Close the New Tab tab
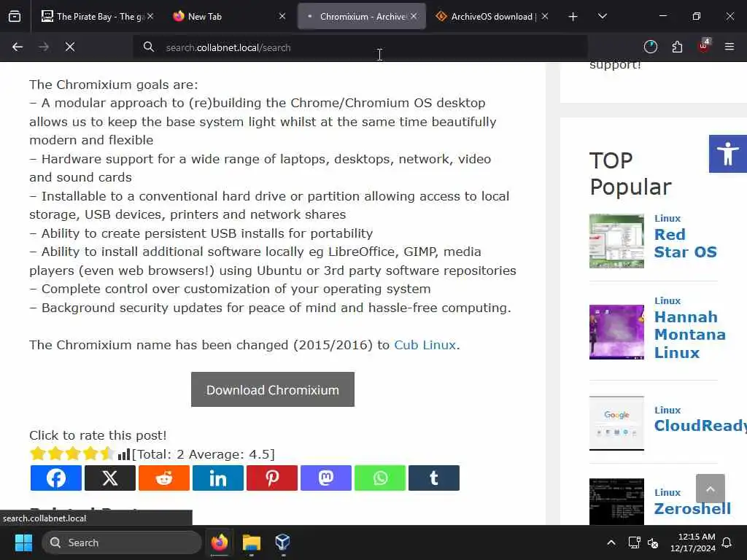Image resolution: width=747 pixels, height=560 pixels. (x=282, y=16)
